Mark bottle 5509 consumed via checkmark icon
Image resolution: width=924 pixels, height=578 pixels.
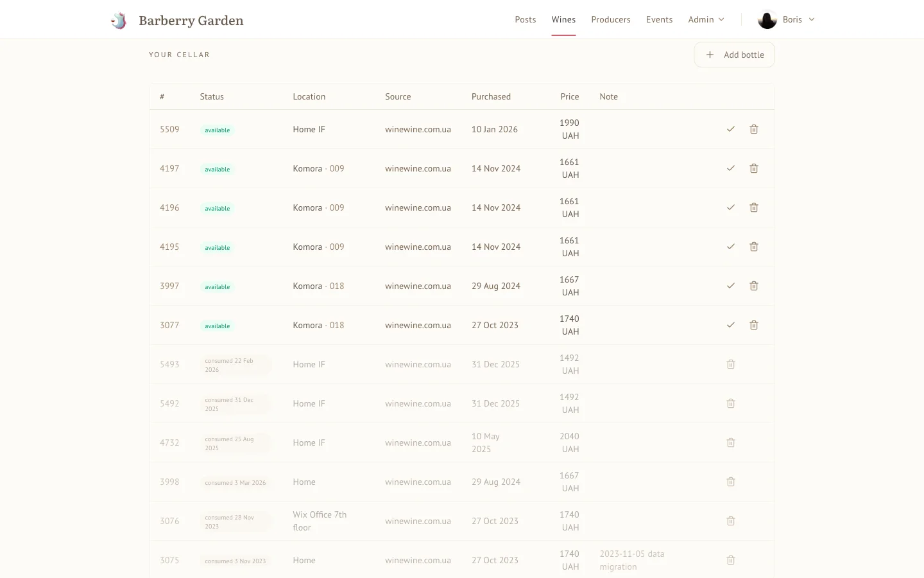730,129
